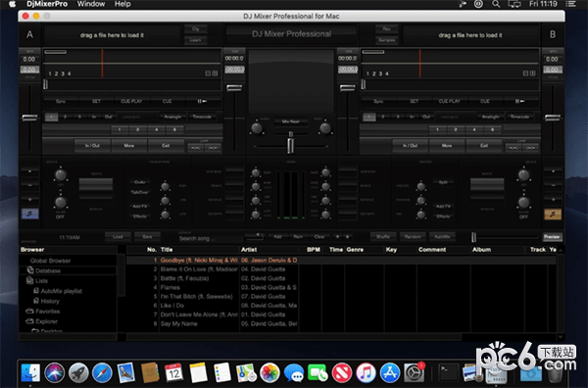Screen dimensions: 588x388
Task: Click the microphone High EQ knob
Action: click(165, 186)
